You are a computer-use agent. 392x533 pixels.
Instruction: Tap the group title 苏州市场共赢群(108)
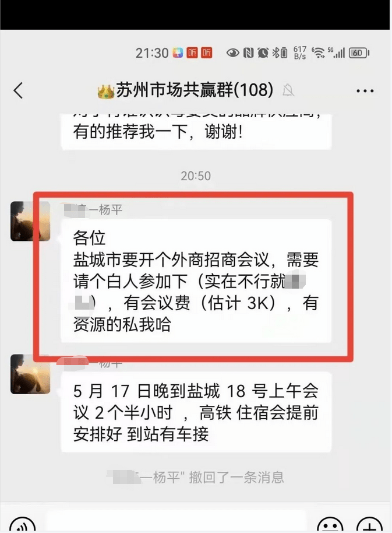tap(195, 90)
